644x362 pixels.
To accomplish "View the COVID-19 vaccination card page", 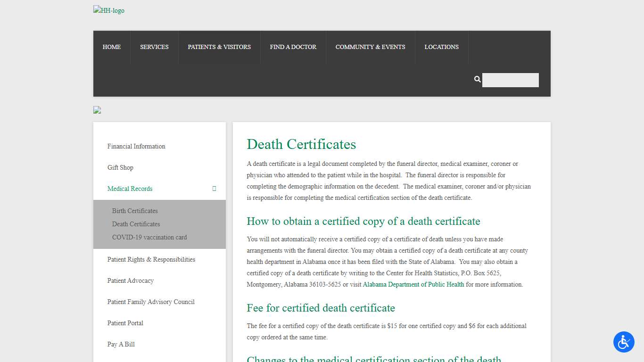I will coord(149,237).
